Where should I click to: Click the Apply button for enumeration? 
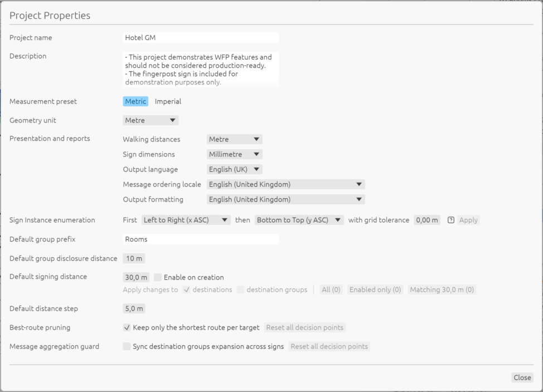click(468, 220)
